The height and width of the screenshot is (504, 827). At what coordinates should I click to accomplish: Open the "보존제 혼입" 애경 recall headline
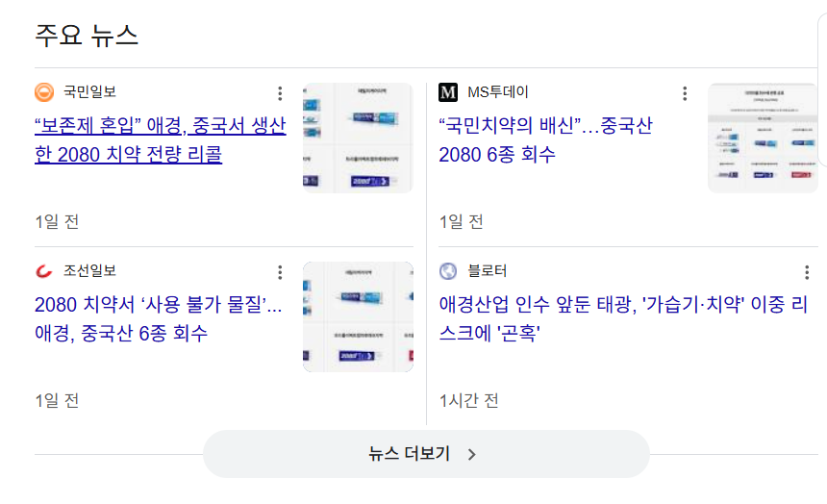click(160, 140)
